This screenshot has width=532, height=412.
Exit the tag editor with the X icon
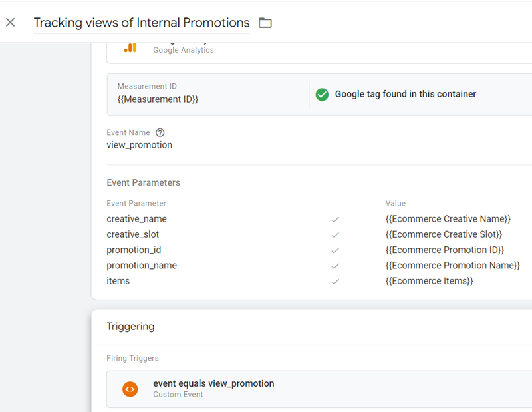click(x=11, y=22)
